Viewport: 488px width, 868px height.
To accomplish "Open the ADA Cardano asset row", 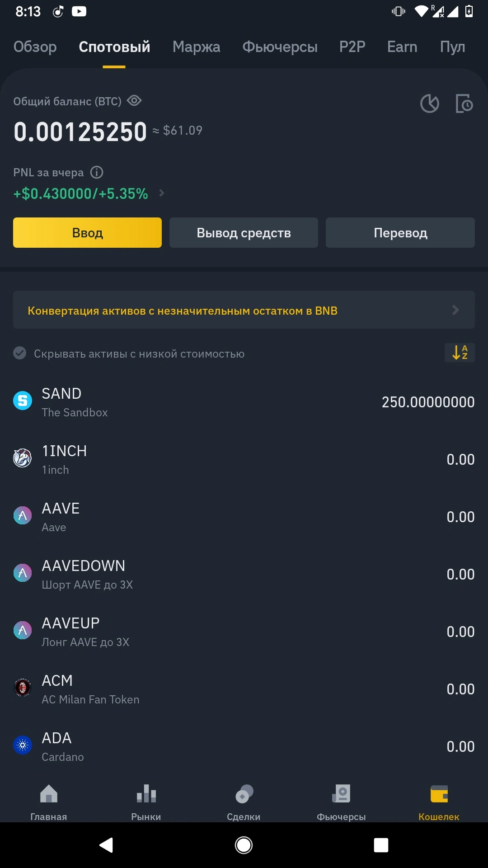I will click(244, 746).
